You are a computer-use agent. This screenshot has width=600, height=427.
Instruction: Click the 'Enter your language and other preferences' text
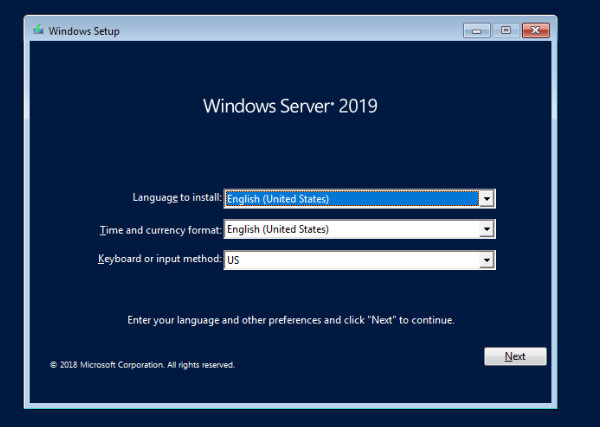pyautogui.click(x=291, y=320)
